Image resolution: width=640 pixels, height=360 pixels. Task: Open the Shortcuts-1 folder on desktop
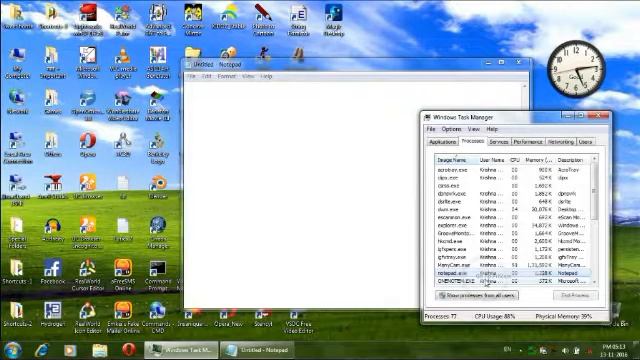coord(17,271)
